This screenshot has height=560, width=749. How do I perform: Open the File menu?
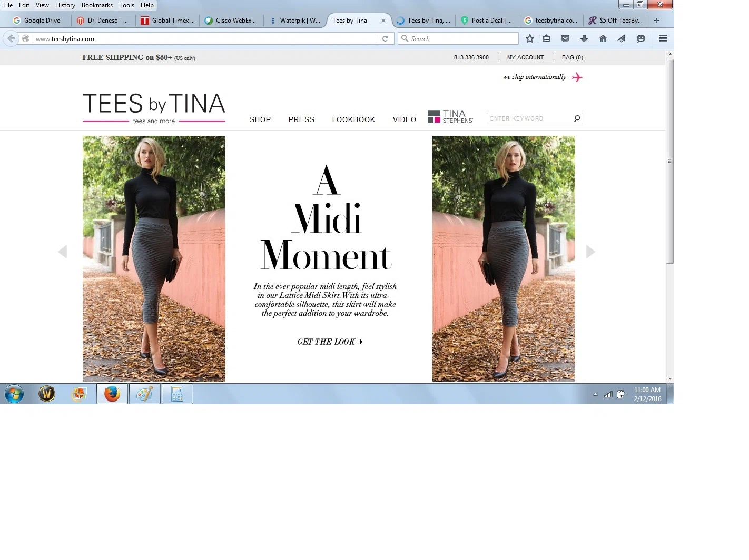point(8,5)
